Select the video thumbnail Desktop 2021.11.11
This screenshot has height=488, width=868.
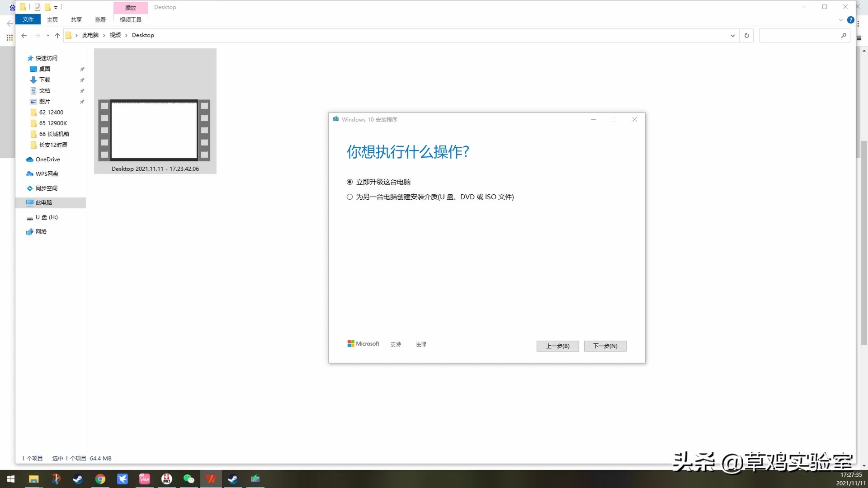pos(155,130)
